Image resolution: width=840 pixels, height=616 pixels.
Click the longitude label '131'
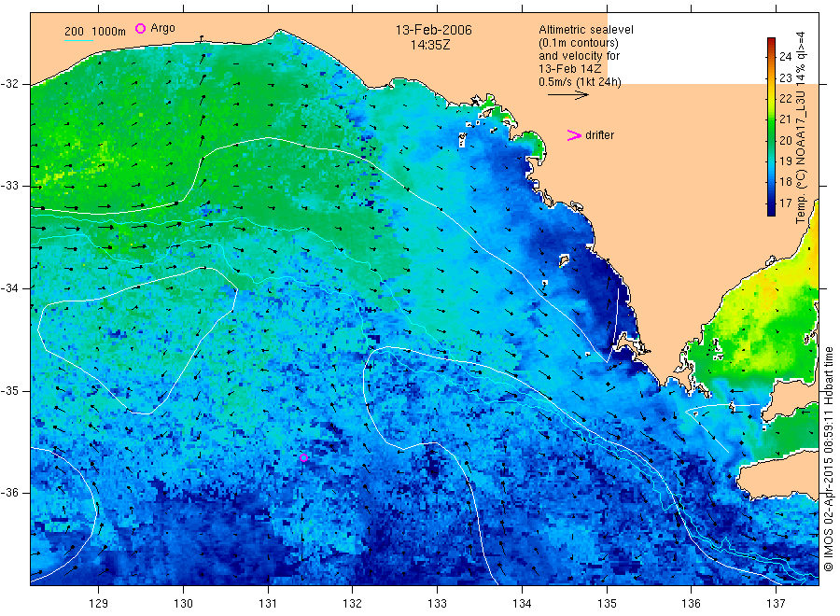pos(268,604)
